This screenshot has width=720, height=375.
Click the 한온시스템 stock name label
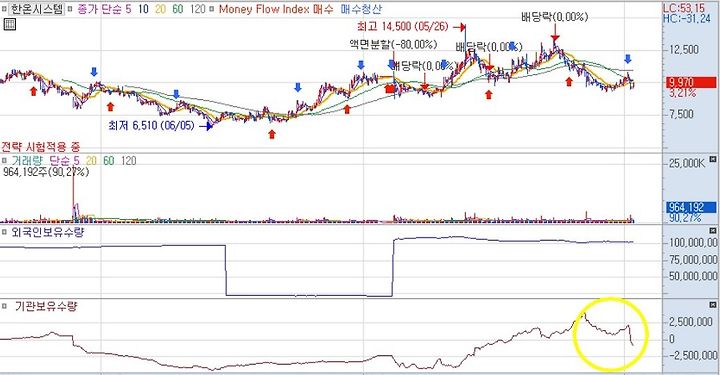click(x=36, y=9)
